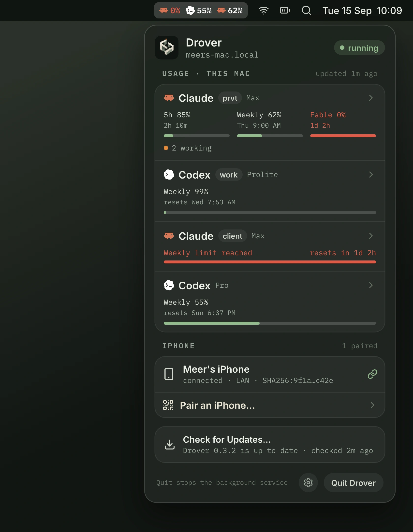The height and width of the screenshot is (532, 413).
Task: Click the 2 working status text
Action: [x=192, y=148]
